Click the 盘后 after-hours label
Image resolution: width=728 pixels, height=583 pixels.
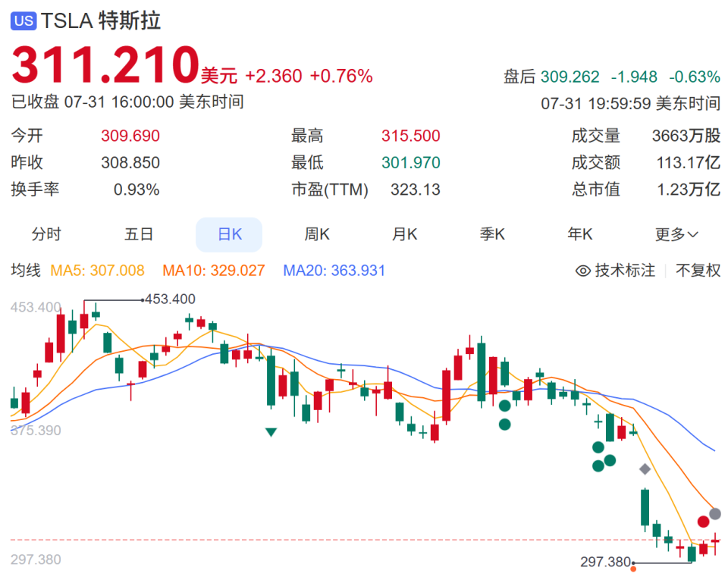[519, 77]
